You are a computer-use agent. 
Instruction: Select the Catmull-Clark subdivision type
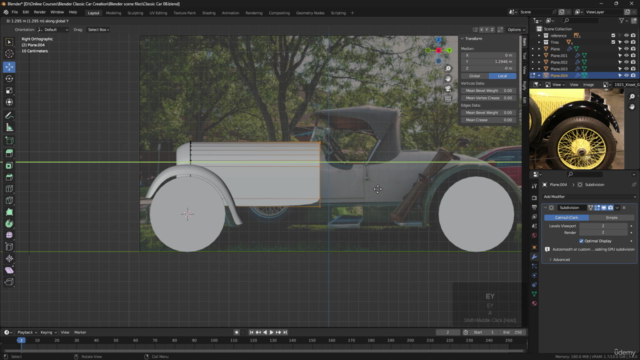pyautogui.click(x=567, y=218)
